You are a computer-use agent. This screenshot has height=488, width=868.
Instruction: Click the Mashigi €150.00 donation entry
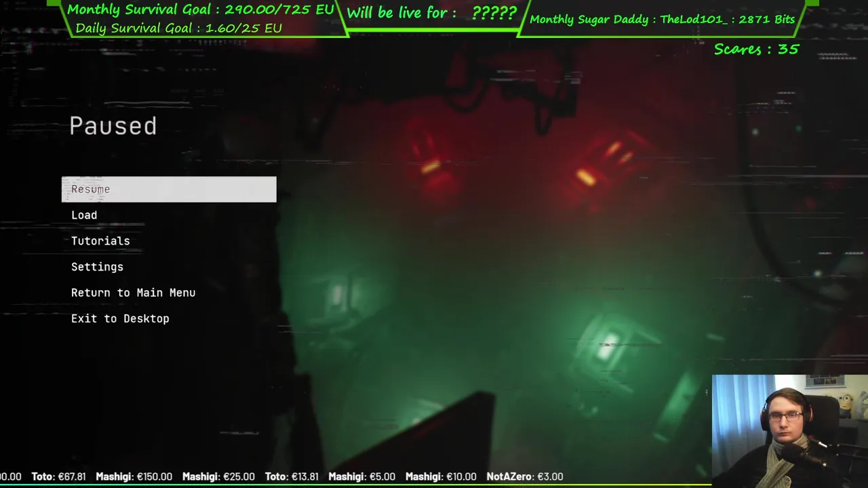[134, 476]
